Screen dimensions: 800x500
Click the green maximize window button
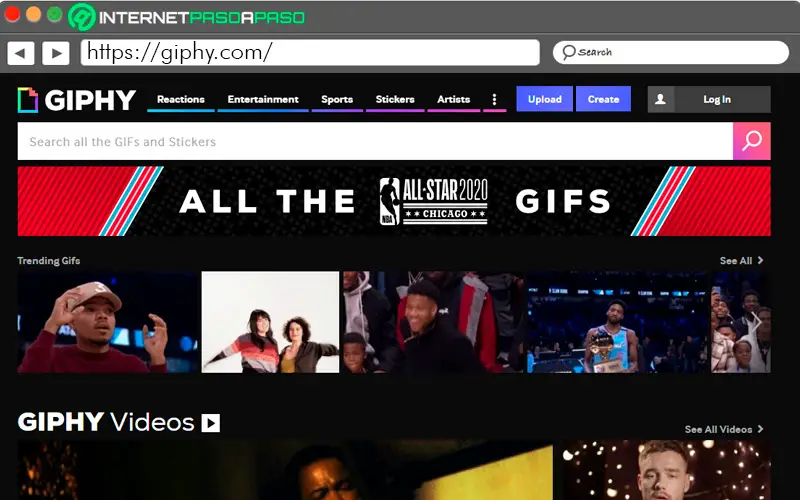[55, 14]
